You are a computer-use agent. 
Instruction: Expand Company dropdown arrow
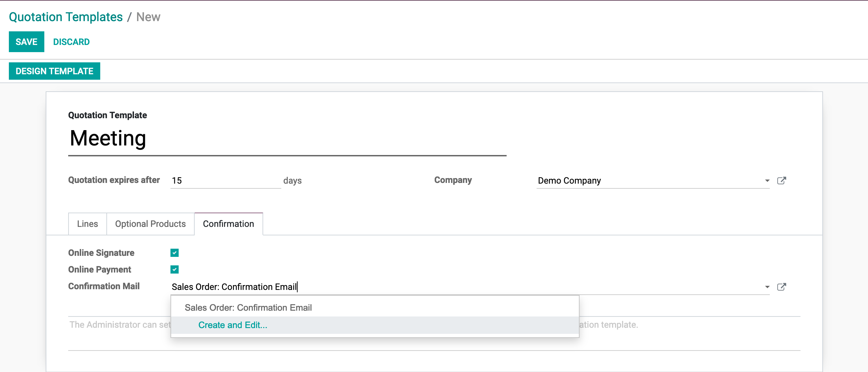767,181
